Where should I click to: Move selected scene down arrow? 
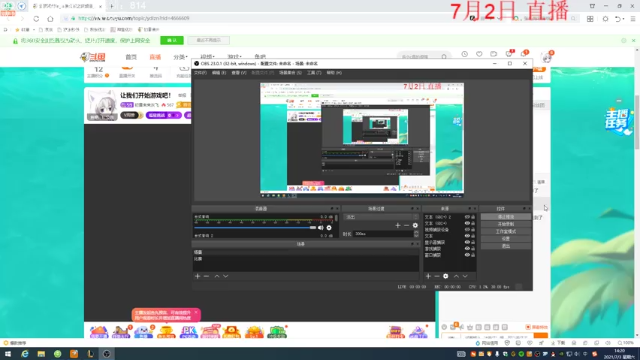(x=226, y=276)
